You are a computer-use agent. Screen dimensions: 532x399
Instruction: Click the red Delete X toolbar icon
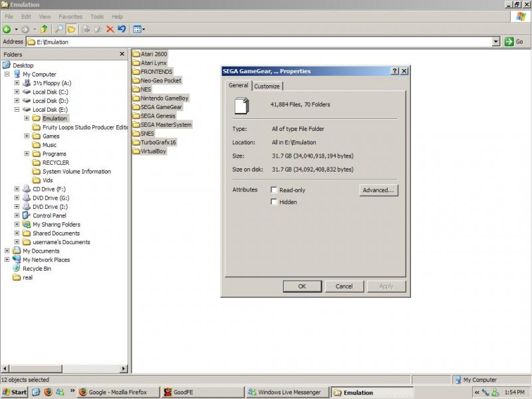coord(110,29)
